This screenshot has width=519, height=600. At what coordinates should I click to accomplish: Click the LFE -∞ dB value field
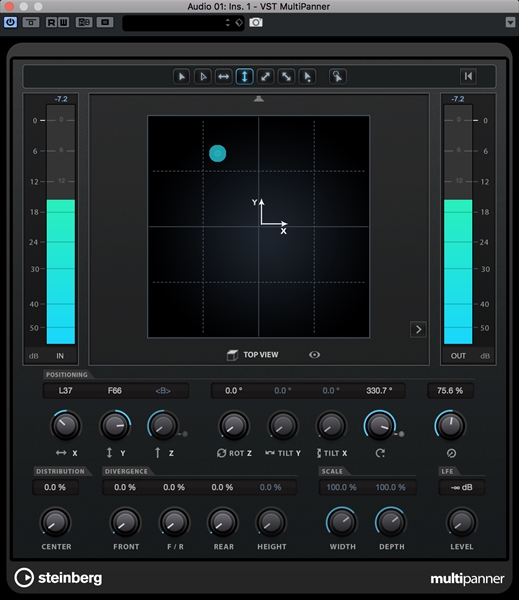click(x=462, y=487)
